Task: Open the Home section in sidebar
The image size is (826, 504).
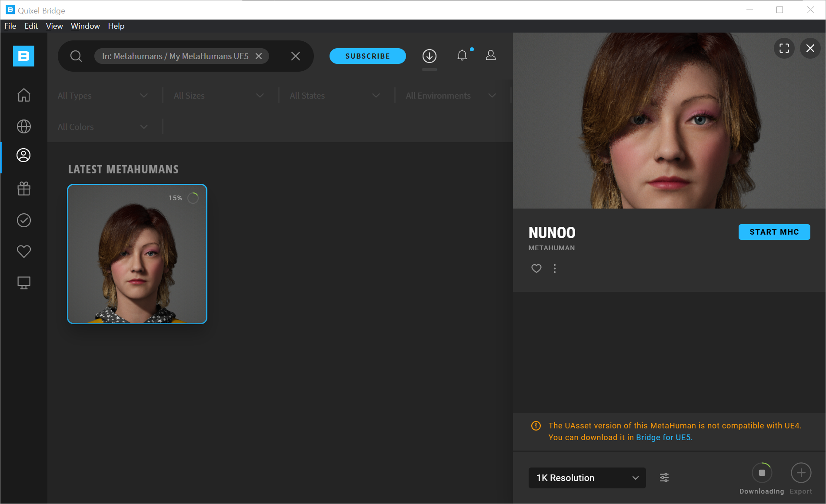Action: pyautogui.click(x=24, y=95)
